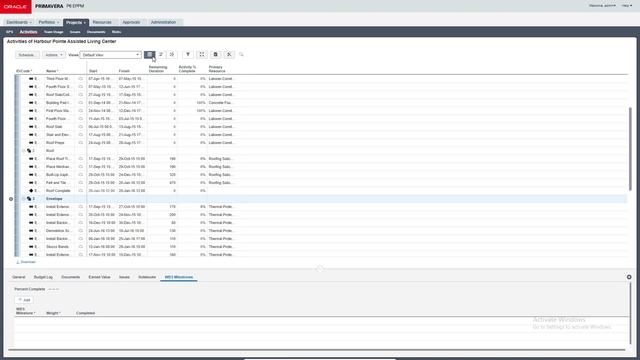Click the activities grid vertical scrollbar
This screenshot has height=360, width=640.
pos(630,149)
